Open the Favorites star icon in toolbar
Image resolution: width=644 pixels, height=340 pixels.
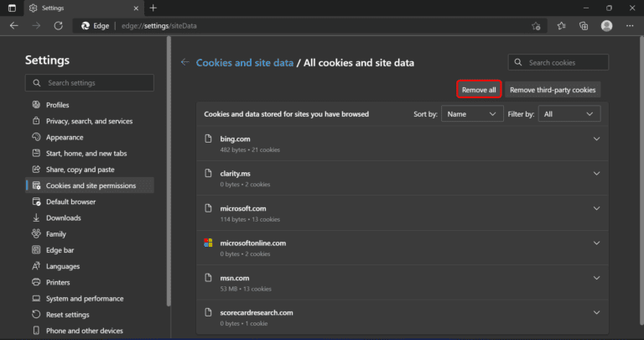click(562, 26)
